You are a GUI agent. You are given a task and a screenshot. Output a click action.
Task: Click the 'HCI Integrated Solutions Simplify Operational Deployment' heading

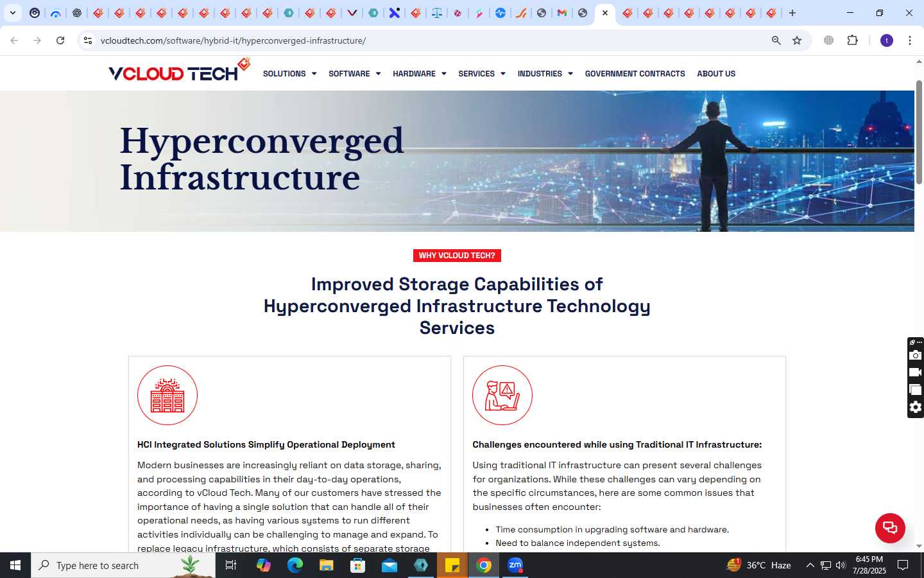click(266, 444)
